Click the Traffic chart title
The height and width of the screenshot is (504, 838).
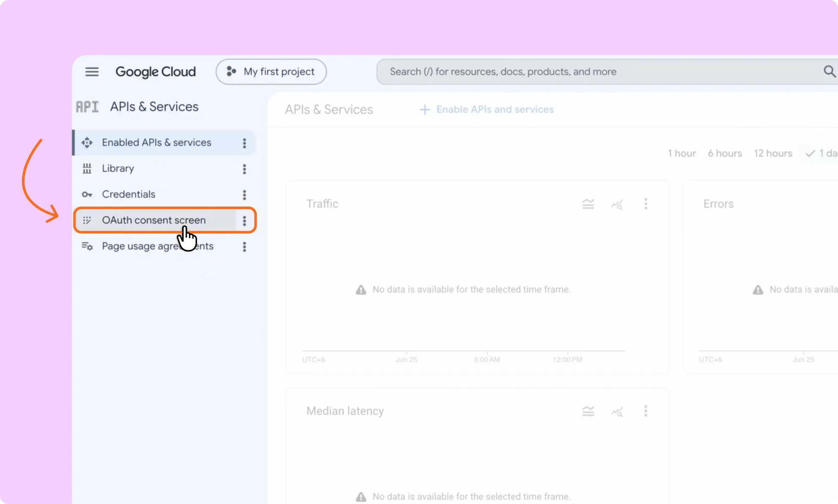pos(322,204)
